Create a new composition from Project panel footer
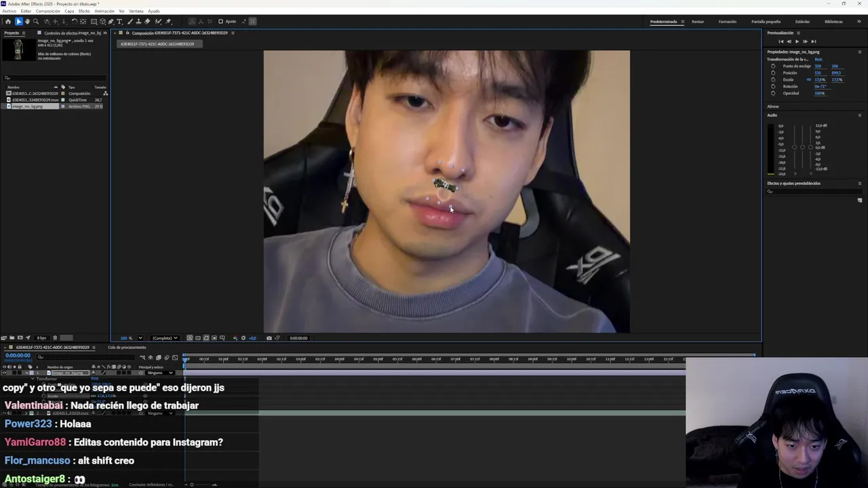868x488 pixels. click(20, 338)
